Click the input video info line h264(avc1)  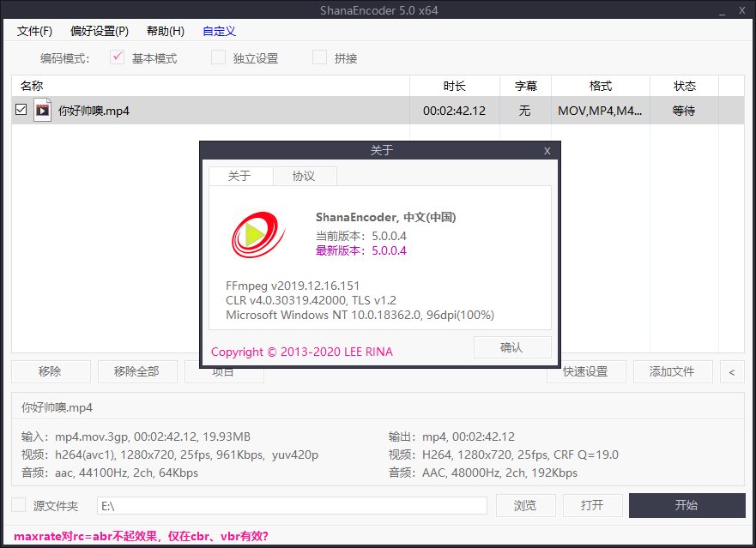click(x=170, y=455)
